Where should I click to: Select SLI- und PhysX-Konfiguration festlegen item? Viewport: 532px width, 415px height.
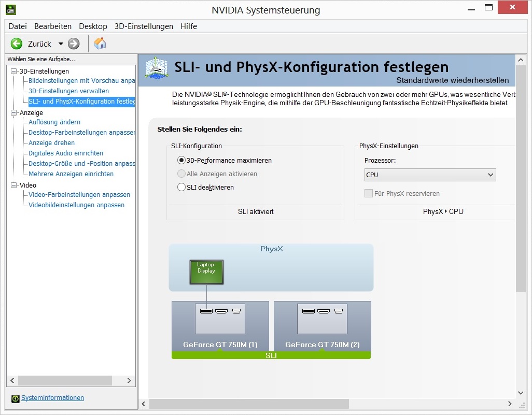[x=81, y=102]
